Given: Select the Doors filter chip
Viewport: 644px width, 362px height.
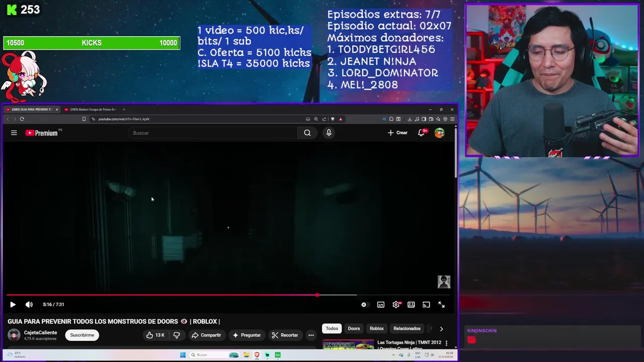Looking at the screenshot, I should coord(354,329).
